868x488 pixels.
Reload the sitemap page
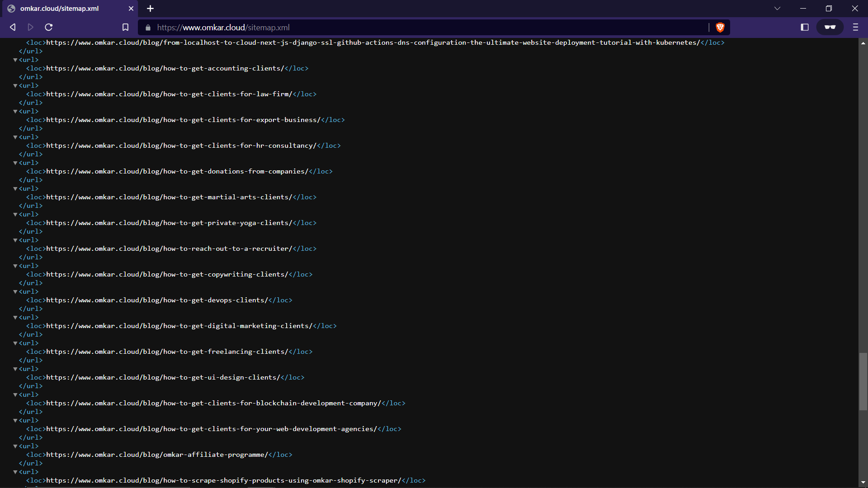pos(49,27)
